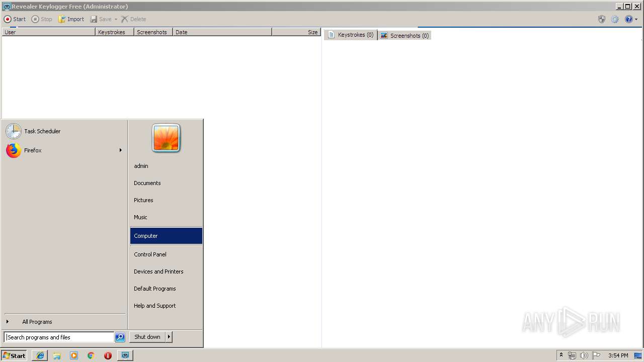Image resolution: width=644 pixels, height=362 pixels.
Task: Click the Search programs and files box
Action: (59, 337)
